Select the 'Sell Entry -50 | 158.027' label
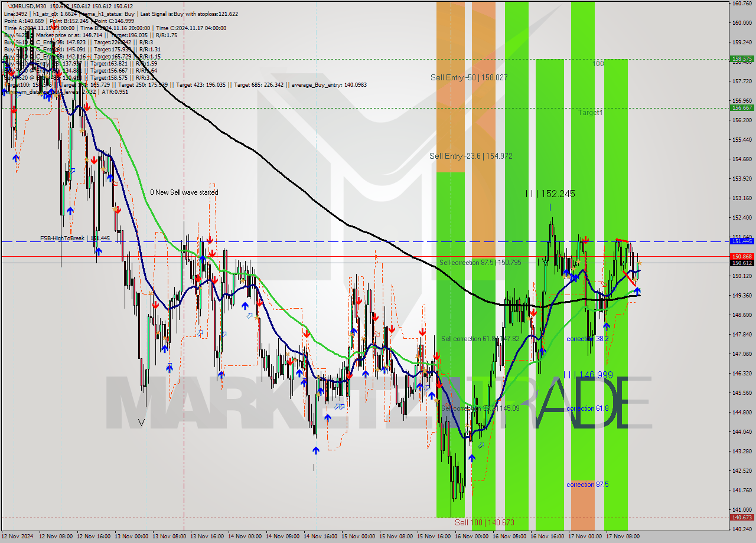Screen dimensions: 756x543 (x=469, y=77)
